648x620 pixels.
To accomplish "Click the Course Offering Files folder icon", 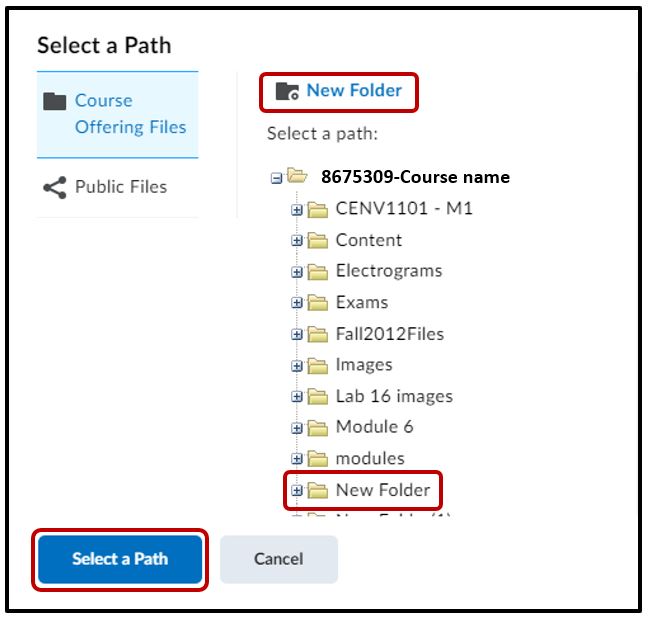I will click(x=55, y=101).
